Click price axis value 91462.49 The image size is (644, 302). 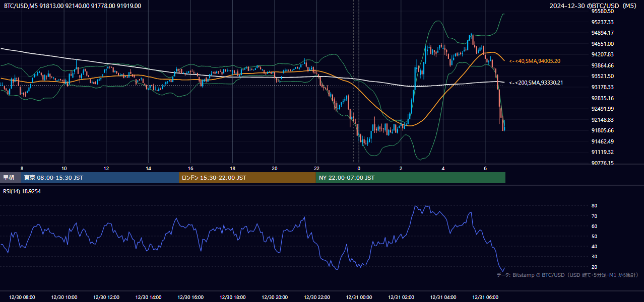click(603, 141)
